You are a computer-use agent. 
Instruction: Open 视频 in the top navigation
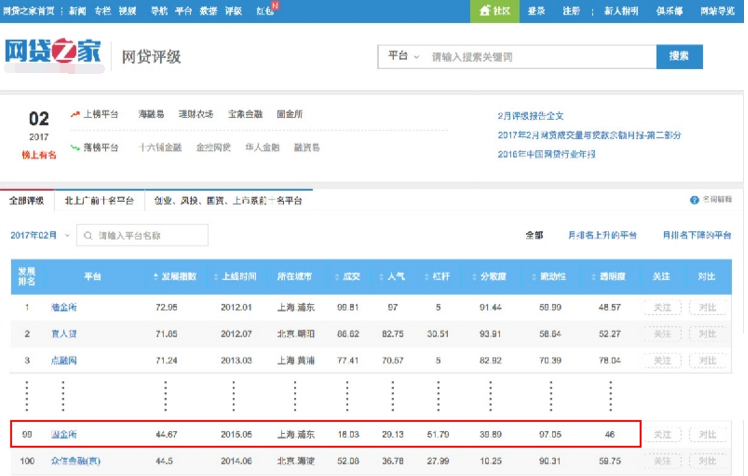(127, 10)
